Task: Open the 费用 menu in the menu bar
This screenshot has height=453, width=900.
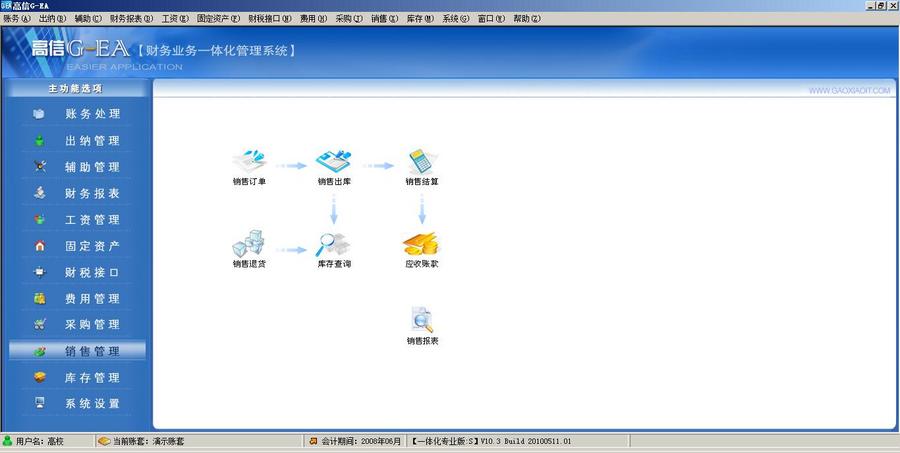Action: pyautogui.click(x=313, y=18)
